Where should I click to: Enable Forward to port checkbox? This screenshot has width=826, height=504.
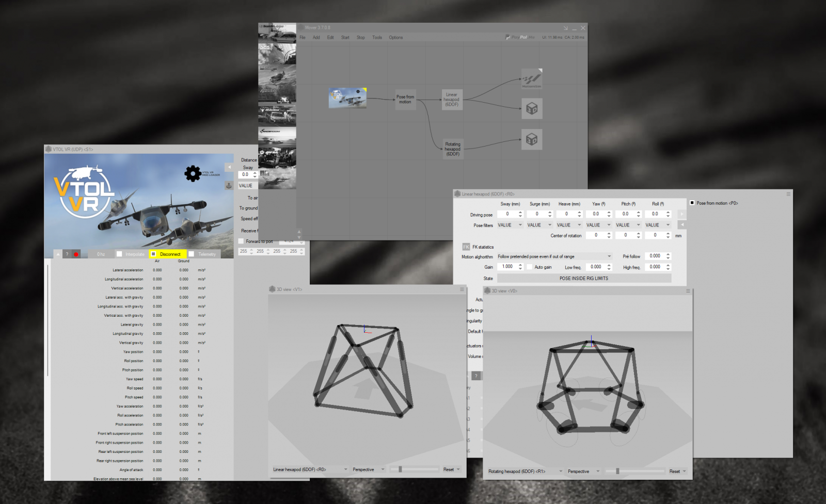(x=241, y=241)
